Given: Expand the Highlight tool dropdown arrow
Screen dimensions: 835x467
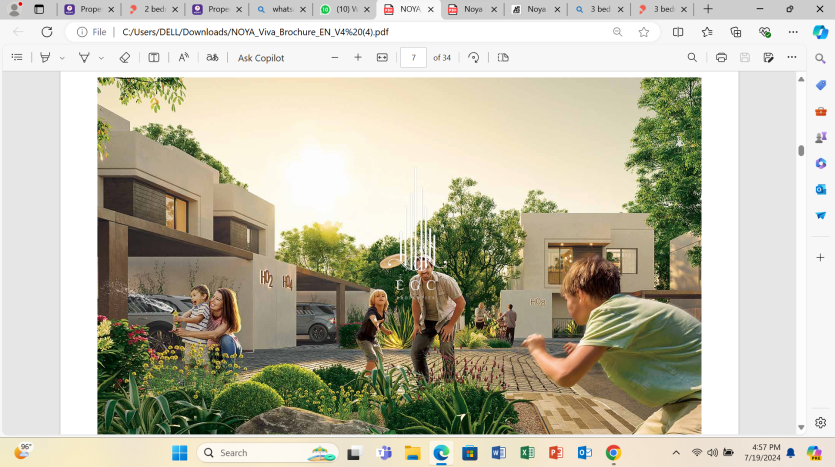Looking at the screenshot, I should 62,58.
